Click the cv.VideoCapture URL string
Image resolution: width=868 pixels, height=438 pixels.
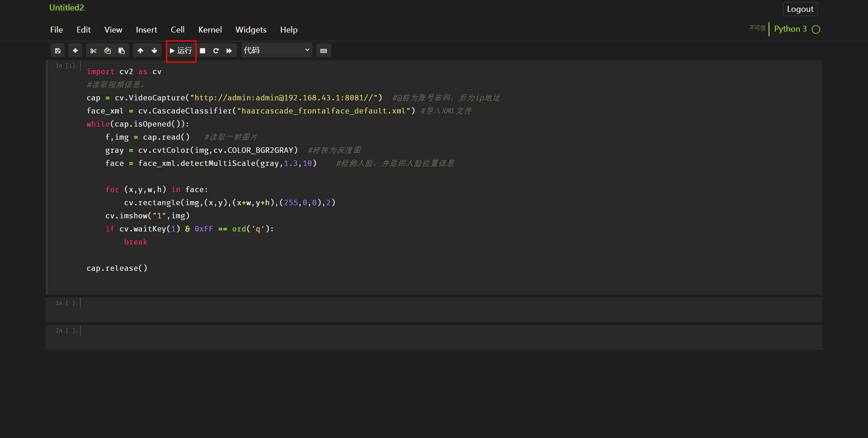(284, 98)
